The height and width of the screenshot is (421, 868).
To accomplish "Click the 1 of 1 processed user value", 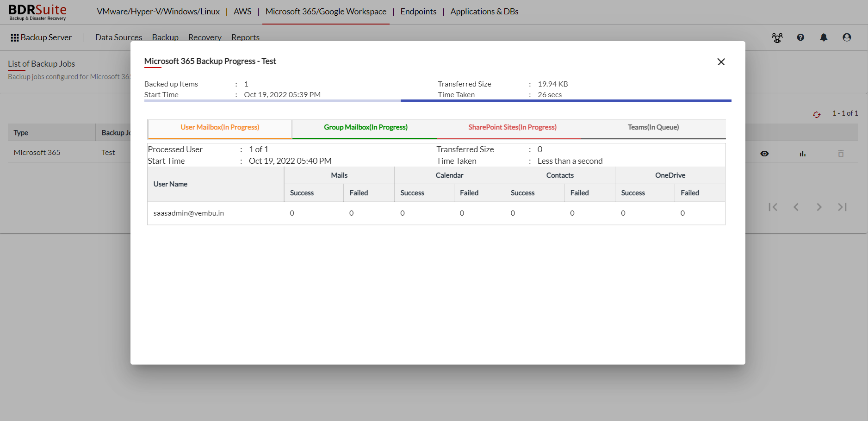I will tap(259, 149).
